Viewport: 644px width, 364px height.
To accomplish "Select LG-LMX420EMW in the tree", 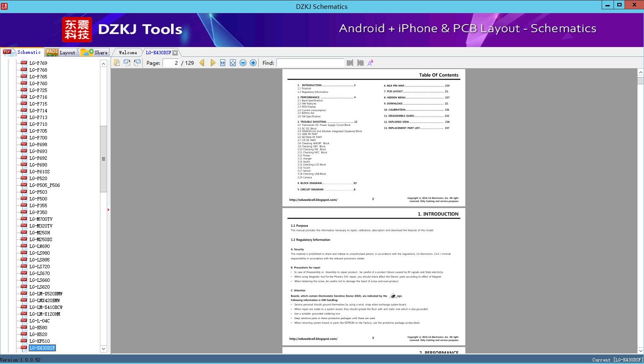I will [44, 300].
